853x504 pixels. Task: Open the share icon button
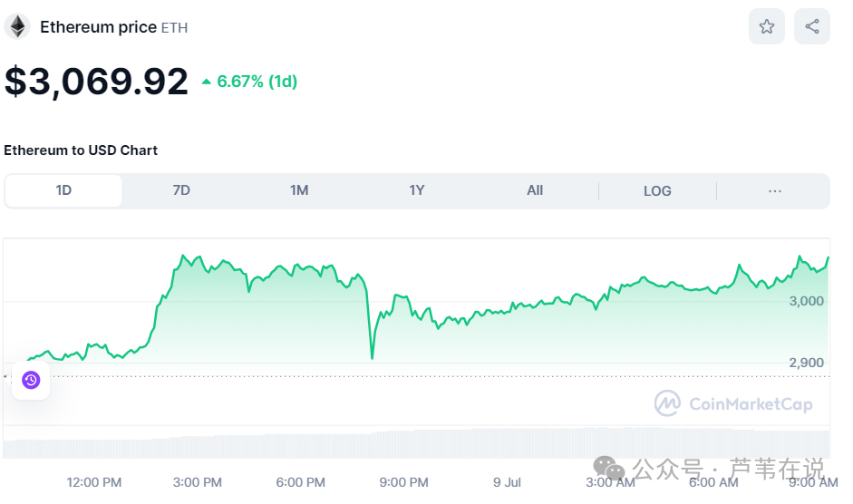click(811, 26)
